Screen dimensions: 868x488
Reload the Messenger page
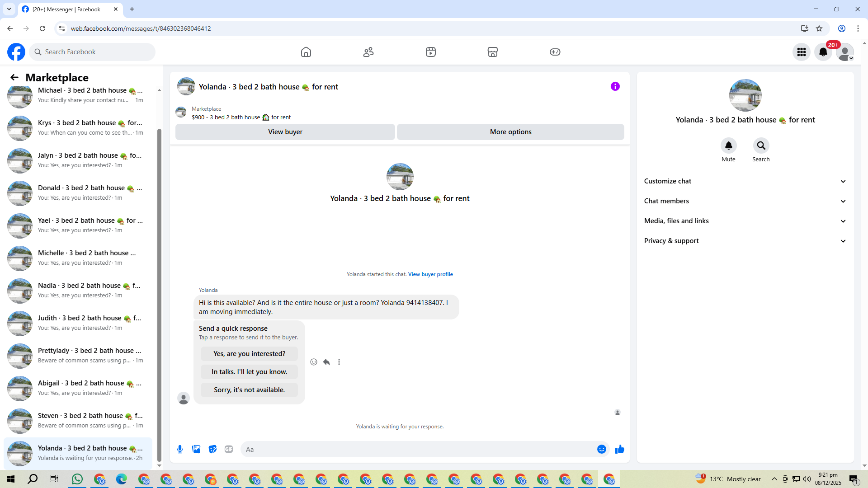coord(42,28)
